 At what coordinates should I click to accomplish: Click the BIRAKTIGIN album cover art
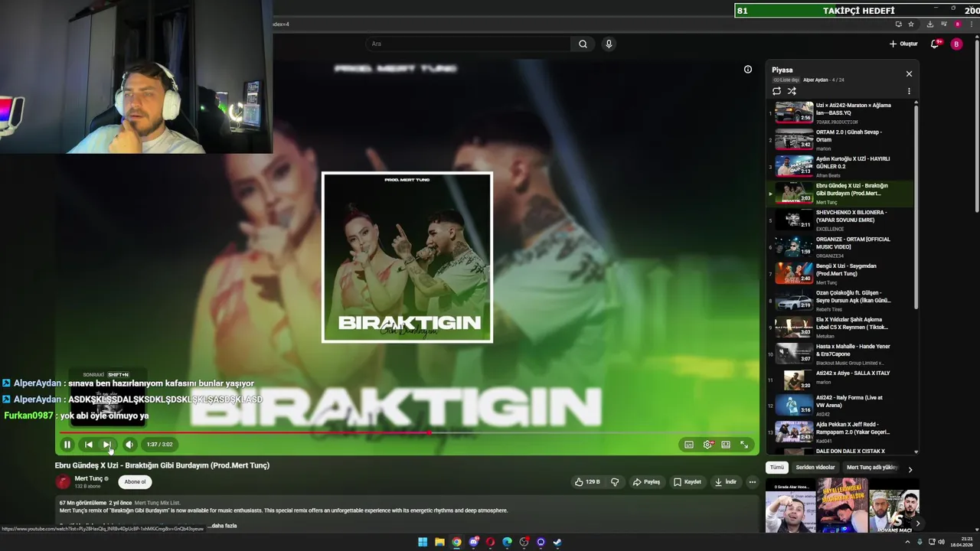(407, 257)
